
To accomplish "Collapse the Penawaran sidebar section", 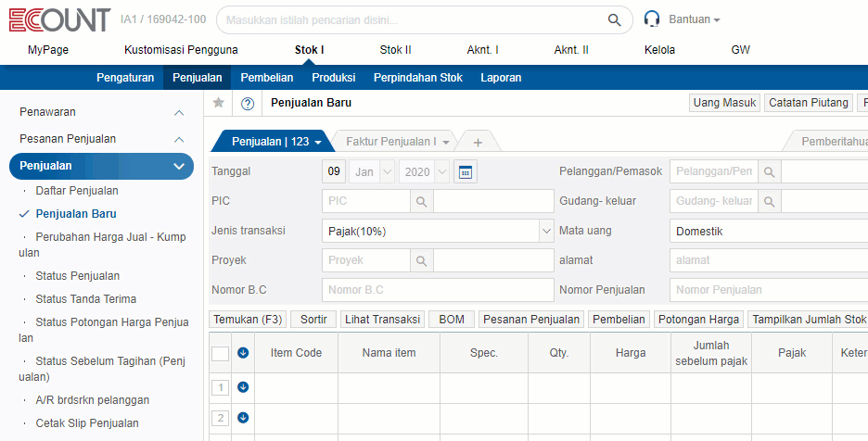I will tap(179, 112).
